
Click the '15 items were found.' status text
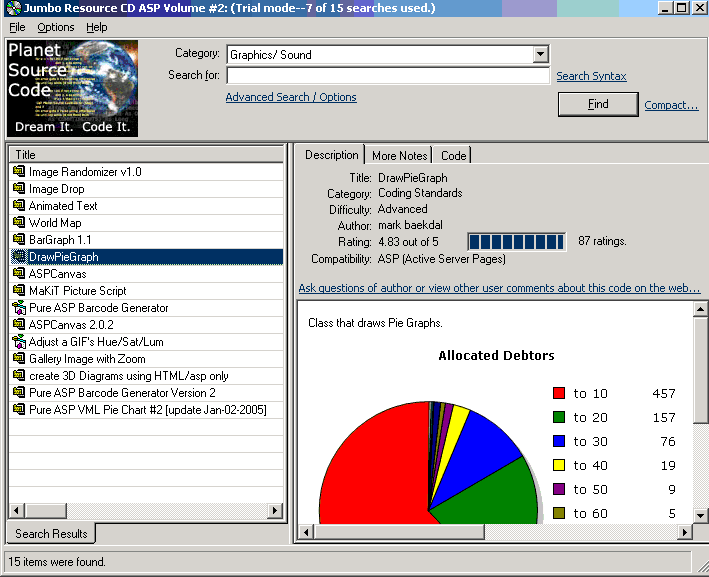(57, 562)
